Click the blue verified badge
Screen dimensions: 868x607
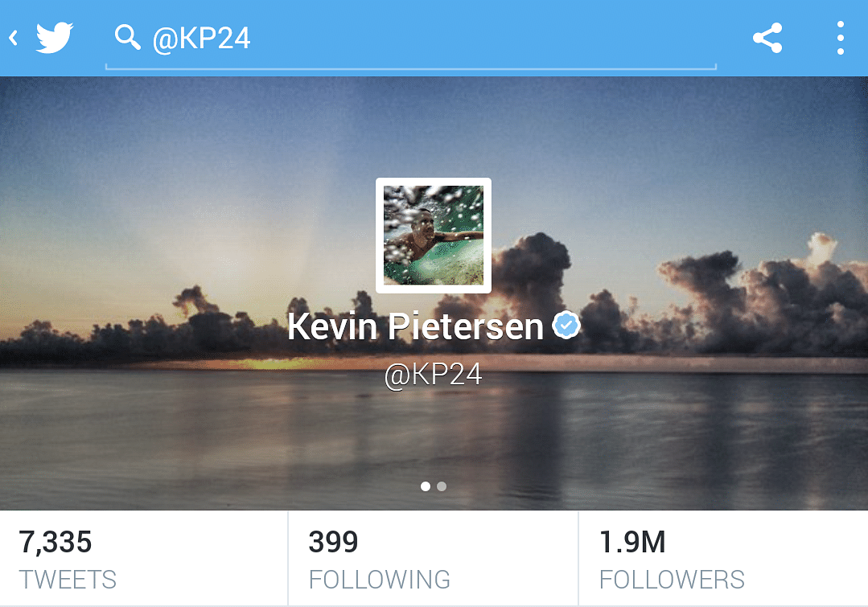tap(566, 326)
